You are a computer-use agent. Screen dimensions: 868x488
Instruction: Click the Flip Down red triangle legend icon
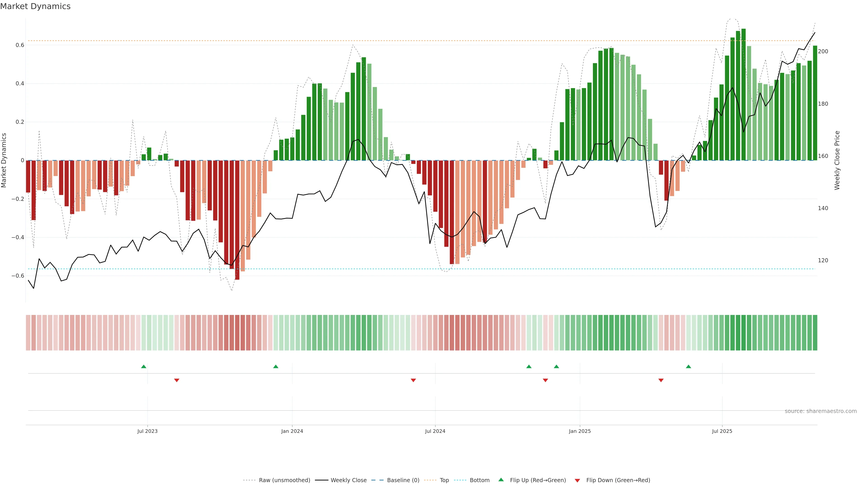tap(577, 481)
